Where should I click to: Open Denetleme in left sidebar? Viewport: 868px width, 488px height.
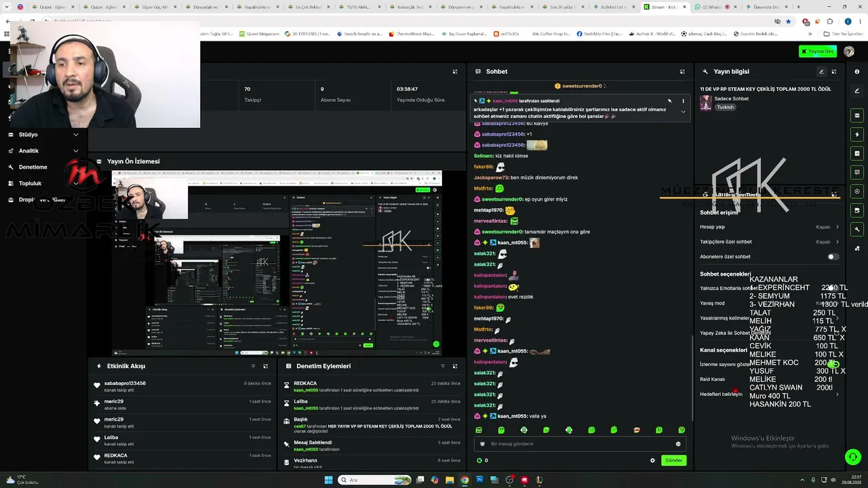(x=33, y=167)
